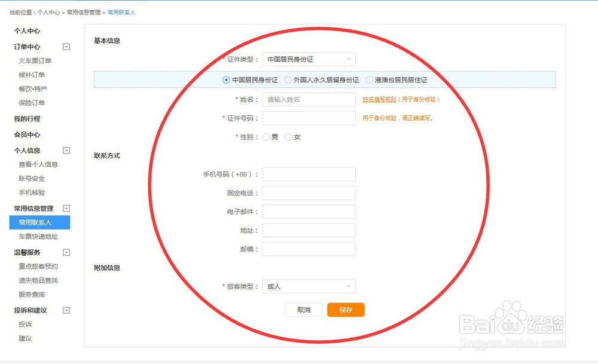This screenshot has height=364, width=598.
Task: Click the 姓名 name input field
Action: pyautogui.click(x=309, y=99)
